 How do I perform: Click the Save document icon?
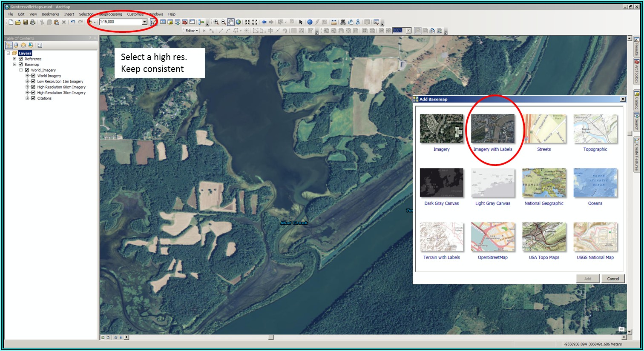[x=26, y=22]
